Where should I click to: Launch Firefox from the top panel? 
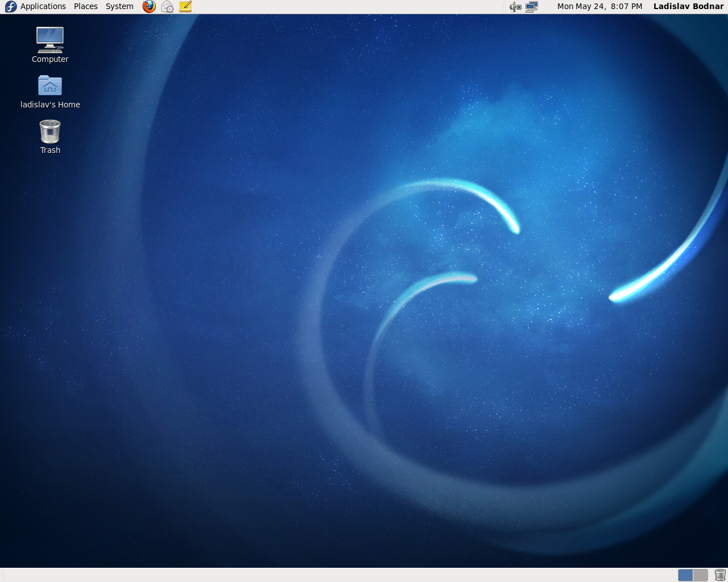[149, 6]
